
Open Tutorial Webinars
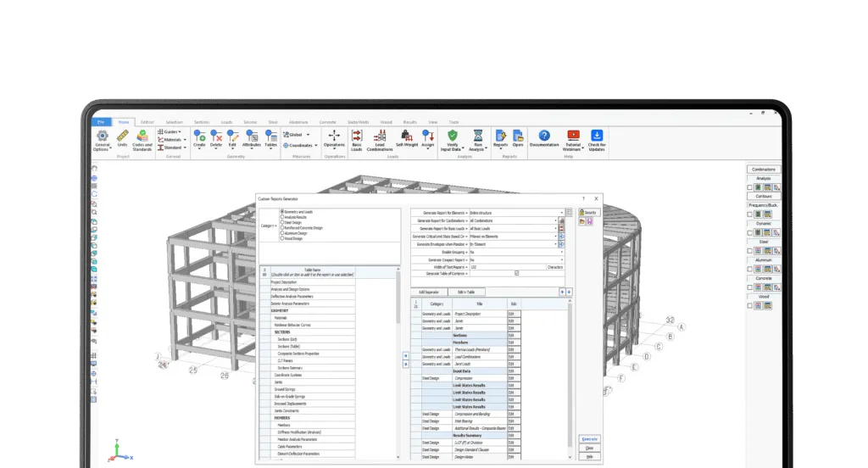click(x=573, y=140)
